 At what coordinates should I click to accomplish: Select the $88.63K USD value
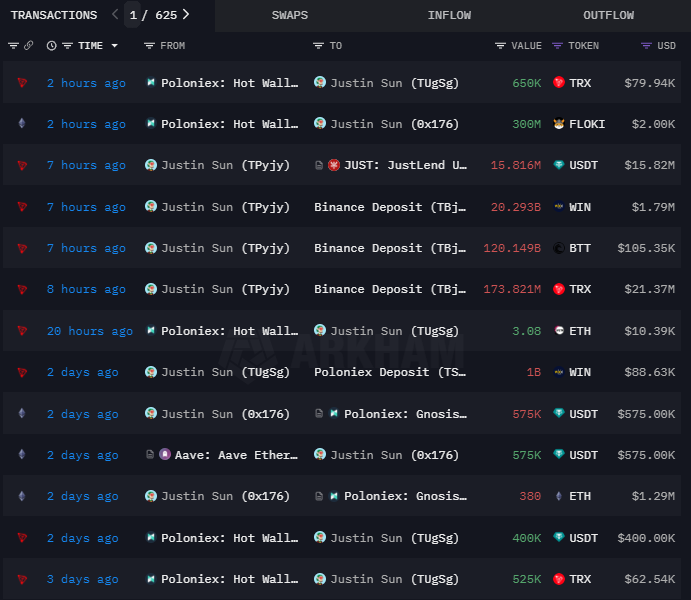[650, 372]
